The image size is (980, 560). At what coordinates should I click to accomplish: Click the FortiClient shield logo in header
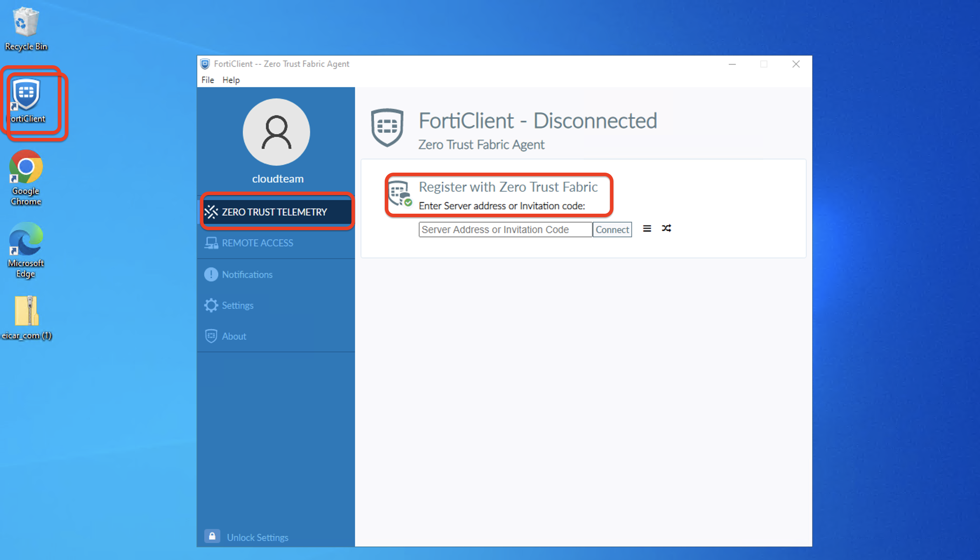[x=387, y=127]
